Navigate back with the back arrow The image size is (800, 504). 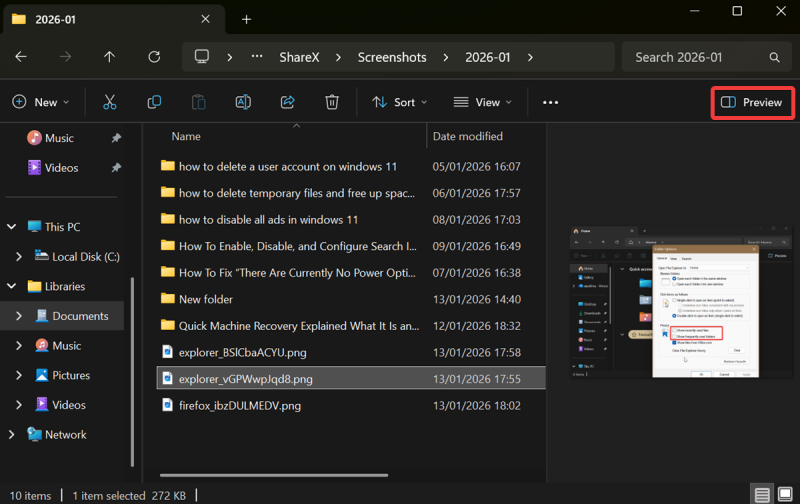click(x=21, y=57)
